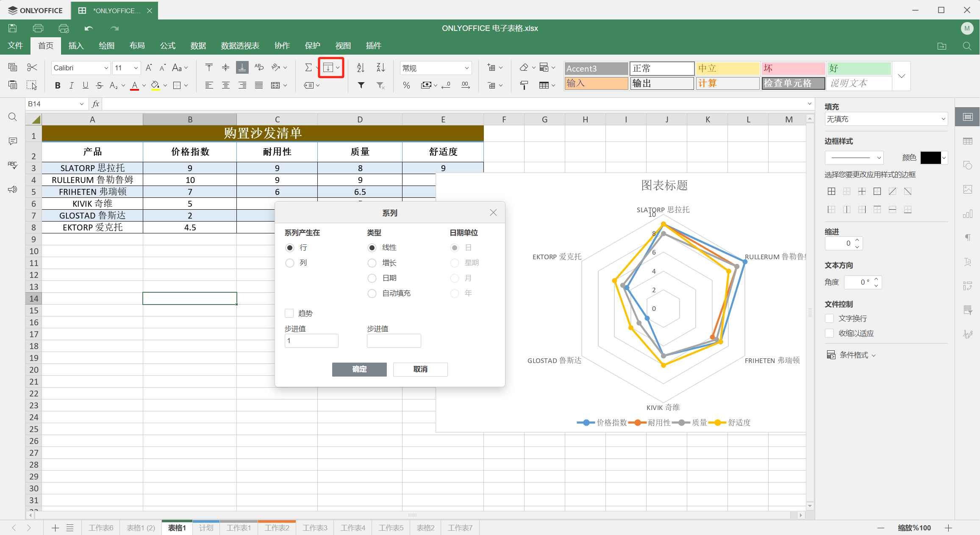Click the Justify alignment icon
The height and width of the screenshot is (535, 980).
click(259, 86)
